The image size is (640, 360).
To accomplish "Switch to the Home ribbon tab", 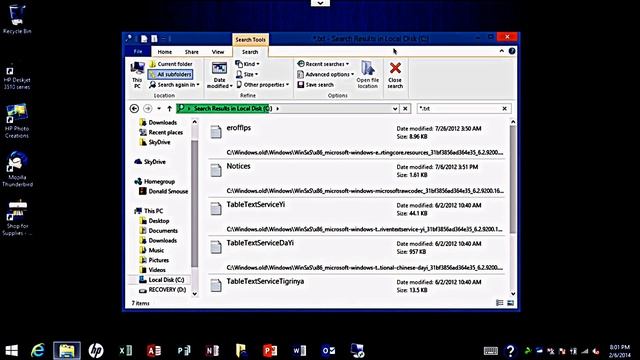I will [x=164, y=52].
